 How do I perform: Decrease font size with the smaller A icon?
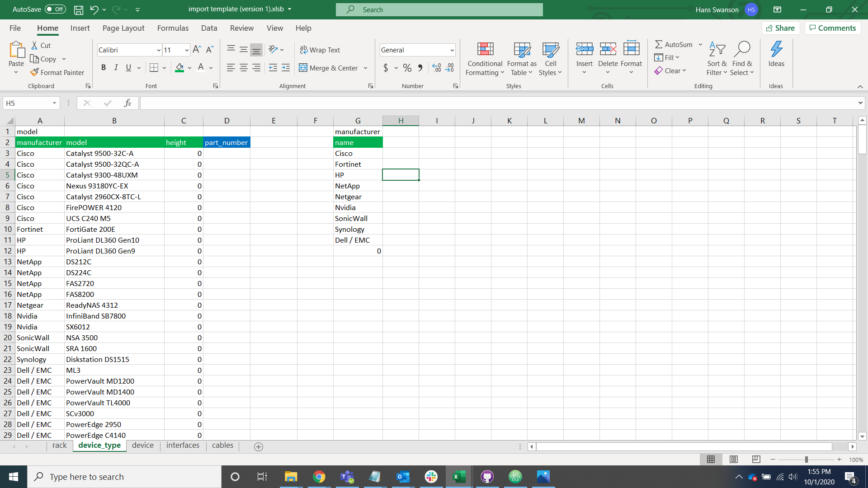(210, 50)
